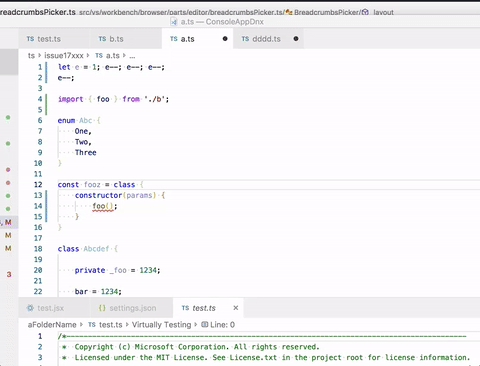Click the 'foo' call with red squiggle

pyautogui.click(x=99, y=206)
